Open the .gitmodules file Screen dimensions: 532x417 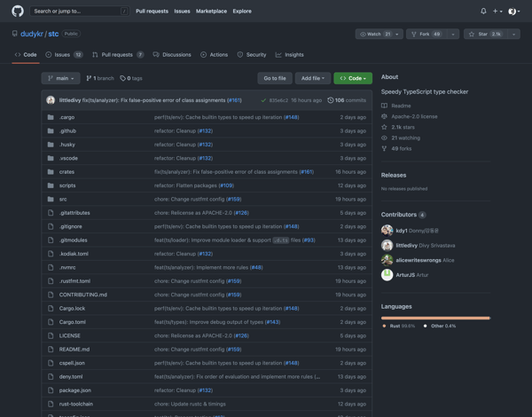pos(73,240)
